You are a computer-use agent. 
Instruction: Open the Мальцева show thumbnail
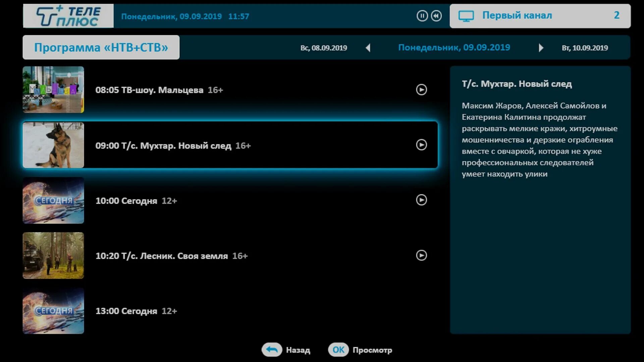click(x=53, y=89)
